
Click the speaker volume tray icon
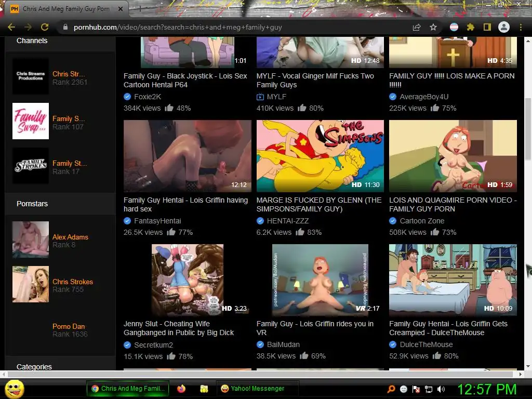(441, 389)
